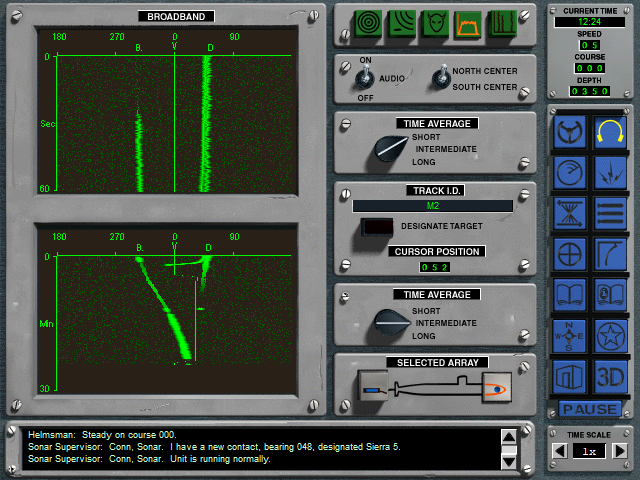Click contact marker D on upper display

pos(210,48)
